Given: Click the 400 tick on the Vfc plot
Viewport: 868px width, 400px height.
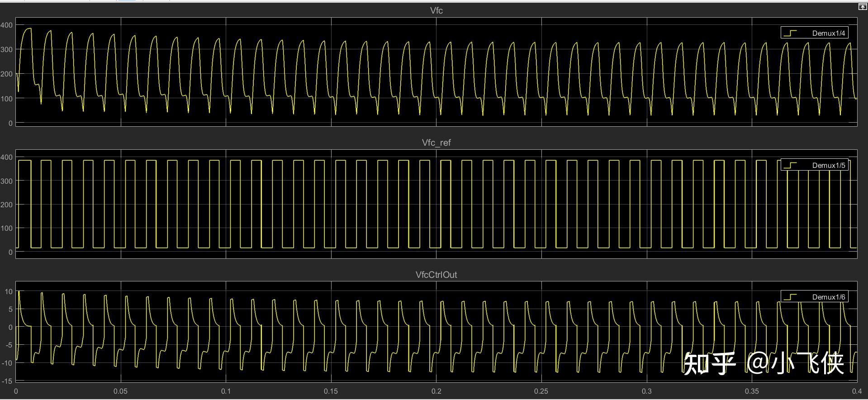Looking at the screenshot, I should 6,25.
